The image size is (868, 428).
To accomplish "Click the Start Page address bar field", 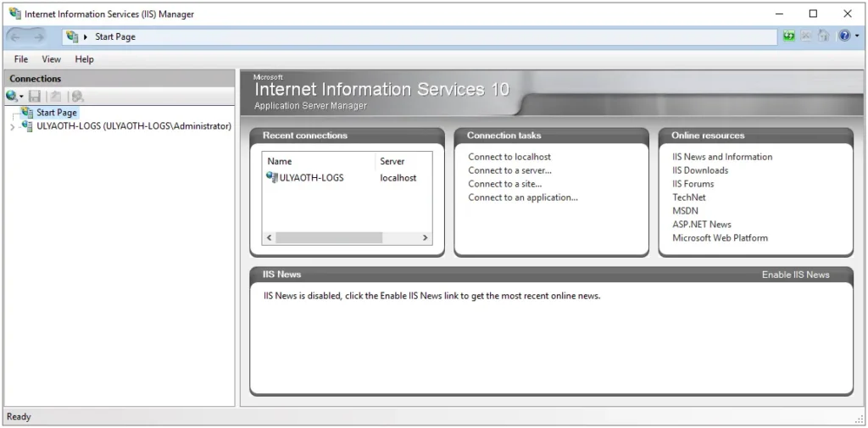I will (x=424, y=36).
